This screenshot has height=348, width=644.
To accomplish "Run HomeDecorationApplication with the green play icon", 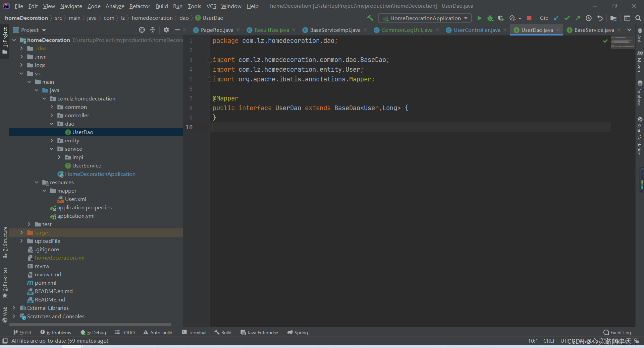I will click(x=479, y=18).
